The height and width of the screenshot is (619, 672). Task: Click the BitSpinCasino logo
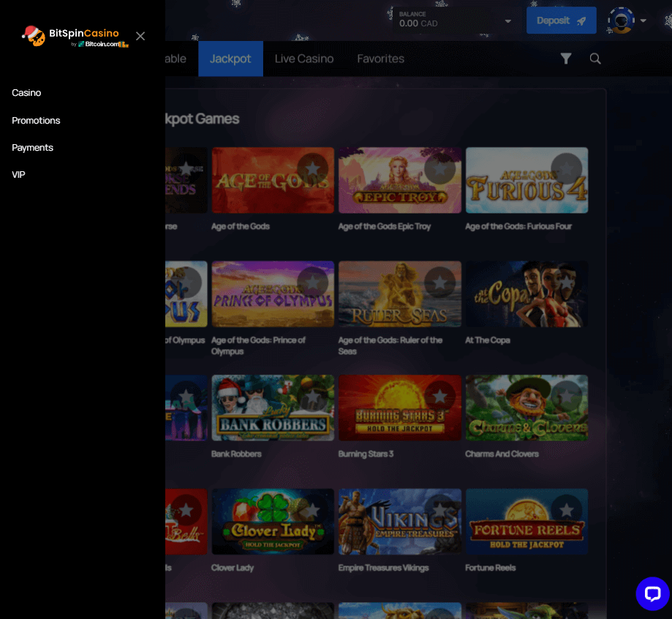(x=75, y=37)
